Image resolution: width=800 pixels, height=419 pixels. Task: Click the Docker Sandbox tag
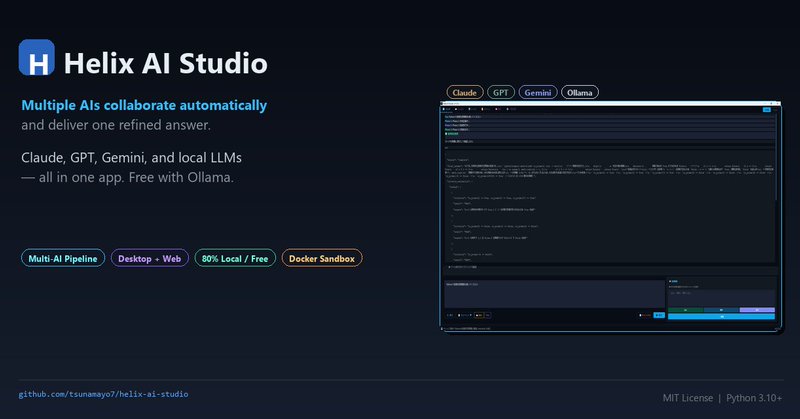coord(321,259)
